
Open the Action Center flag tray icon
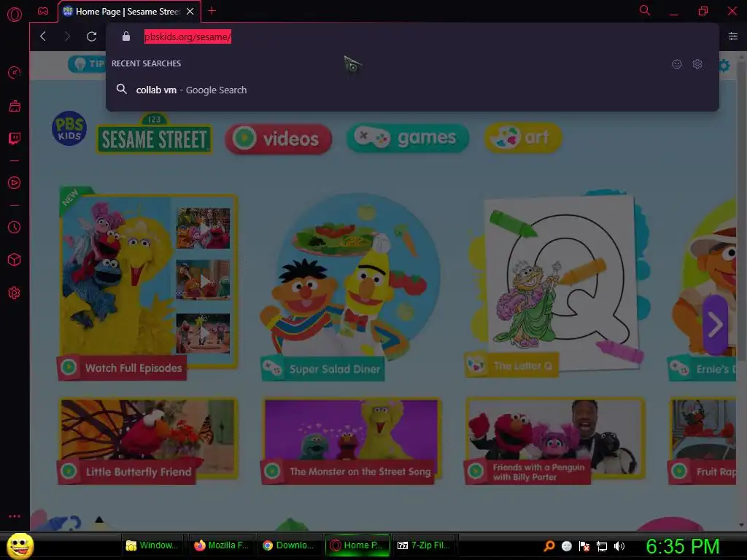tap(584, 546)
